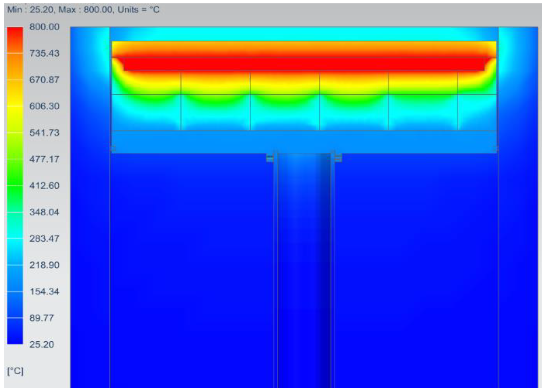
Task: Click the 541.73 legend value label
Action: (x=44, y=133)
